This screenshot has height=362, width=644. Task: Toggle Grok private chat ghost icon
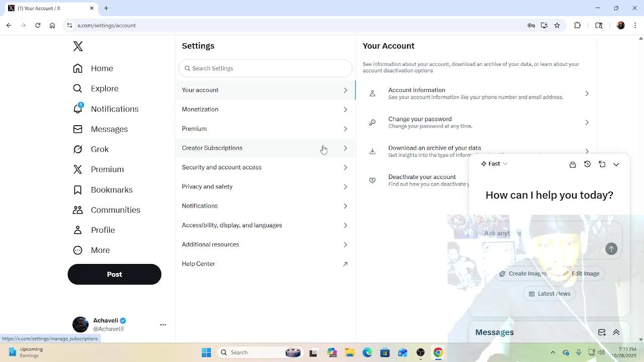[x=573, y=164]
